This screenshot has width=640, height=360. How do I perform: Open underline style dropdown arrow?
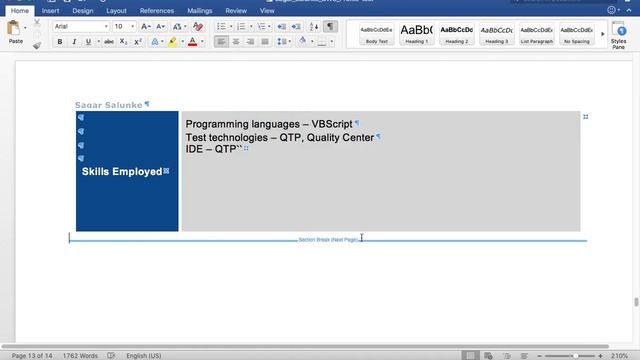[98, 42]
